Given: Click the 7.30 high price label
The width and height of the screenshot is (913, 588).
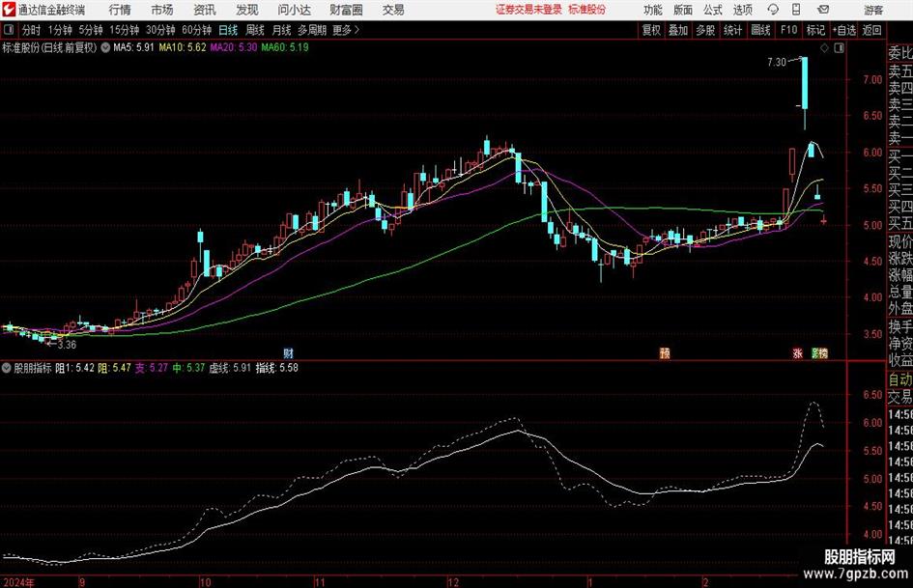Looking at the screenshot, I should (777, 62).
